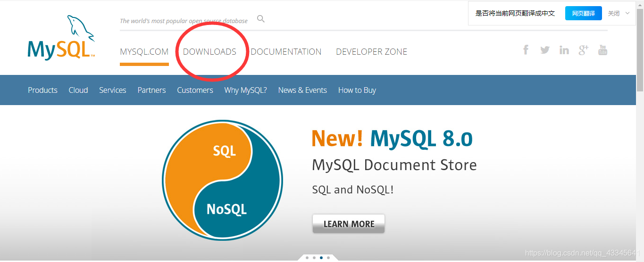Select the fourth carousel dot

point(328,258)
